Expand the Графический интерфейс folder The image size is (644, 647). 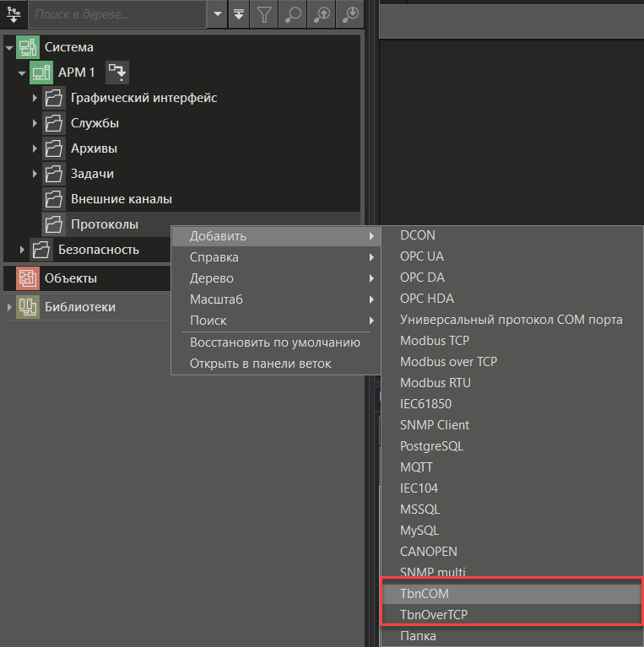[x=35, y=99]
